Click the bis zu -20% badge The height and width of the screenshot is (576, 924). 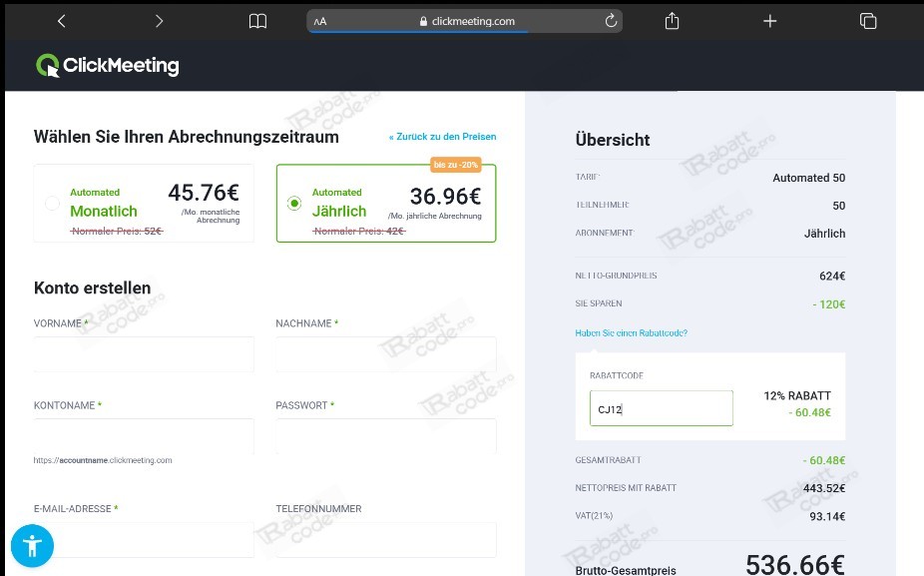pos(456,165)
